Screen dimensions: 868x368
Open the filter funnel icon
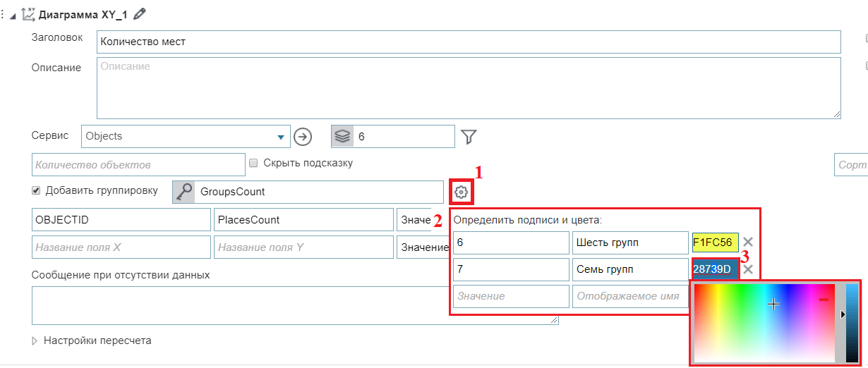pyautogui.click(x=469, y=137)
